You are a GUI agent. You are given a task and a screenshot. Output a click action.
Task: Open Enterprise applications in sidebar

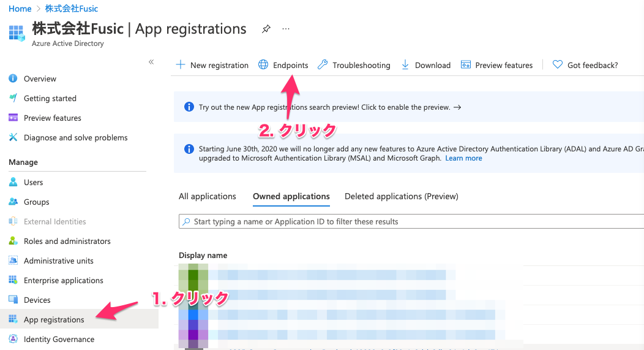pos(63,280)
